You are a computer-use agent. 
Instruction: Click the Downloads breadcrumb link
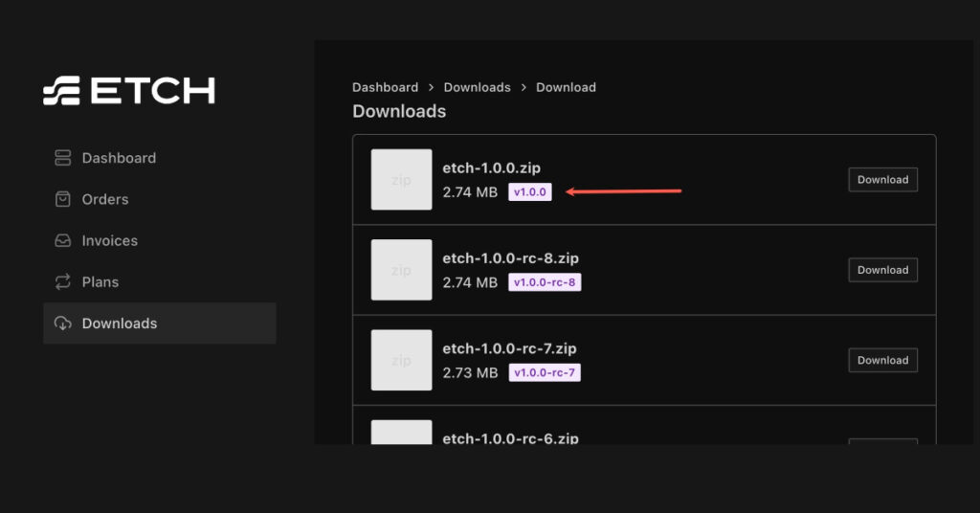point(477,87)
